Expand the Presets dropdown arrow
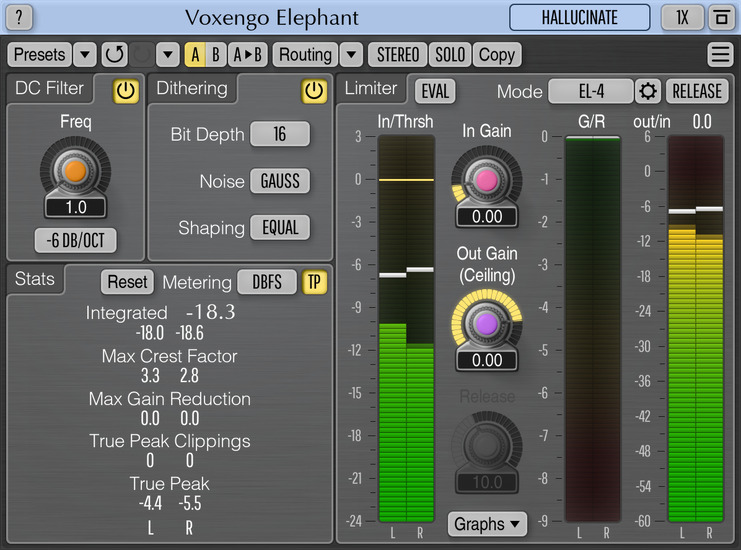The image size is (741, 550). (x=85, y=55)
